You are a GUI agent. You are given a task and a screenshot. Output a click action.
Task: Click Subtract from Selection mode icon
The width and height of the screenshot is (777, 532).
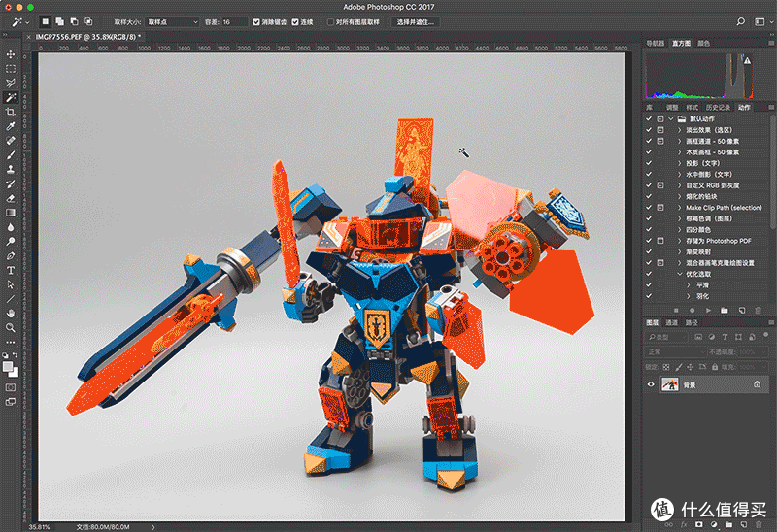pyautogui.click(x=74, y=21)
